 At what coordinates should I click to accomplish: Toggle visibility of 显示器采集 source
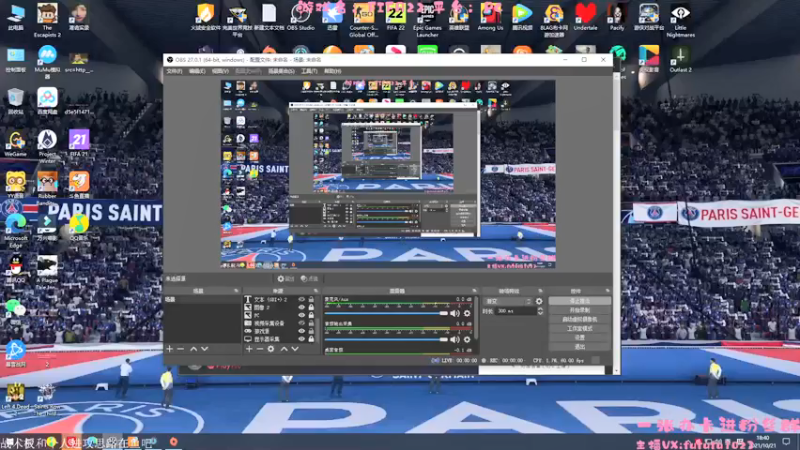click(x=302, y=339)
